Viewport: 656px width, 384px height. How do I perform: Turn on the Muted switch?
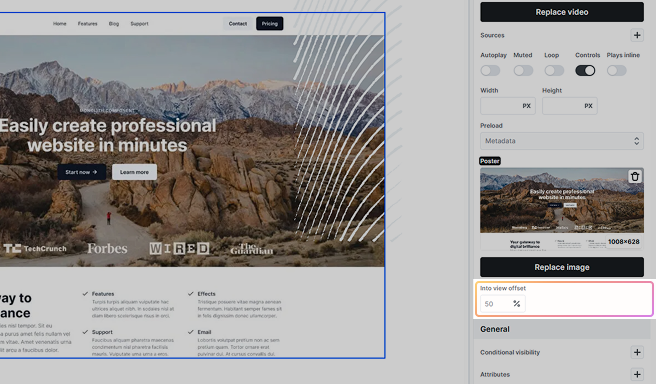click(523, 70)
